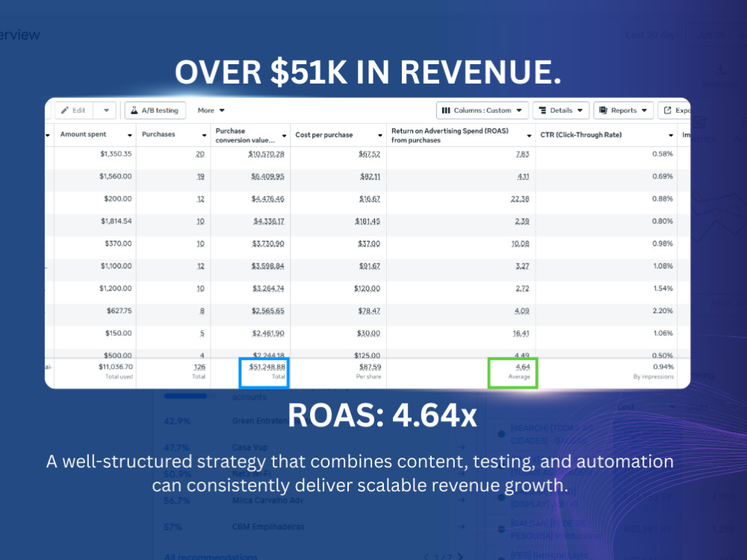The image size is (747, 560).
Task: Sort by Amount spent header
Action: [84, 134]
